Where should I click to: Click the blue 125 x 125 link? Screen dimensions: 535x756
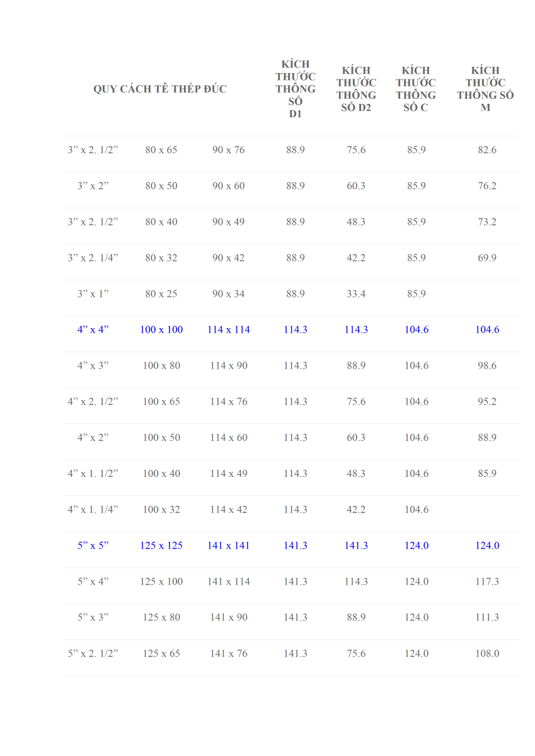pos(161,546)
